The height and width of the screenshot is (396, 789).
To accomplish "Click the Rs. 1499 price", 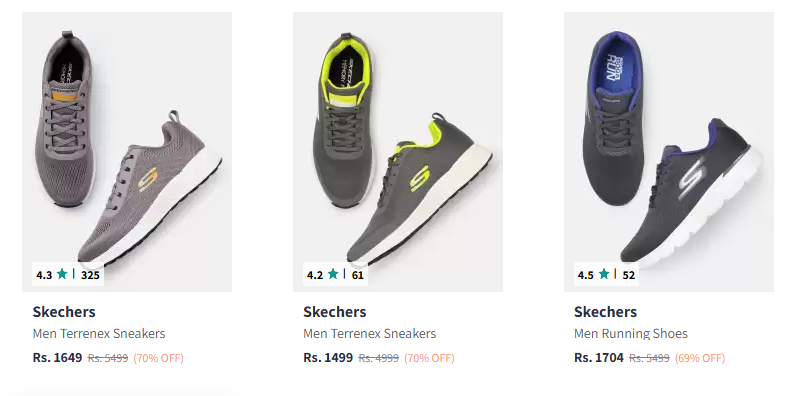I will coord(328,358).
